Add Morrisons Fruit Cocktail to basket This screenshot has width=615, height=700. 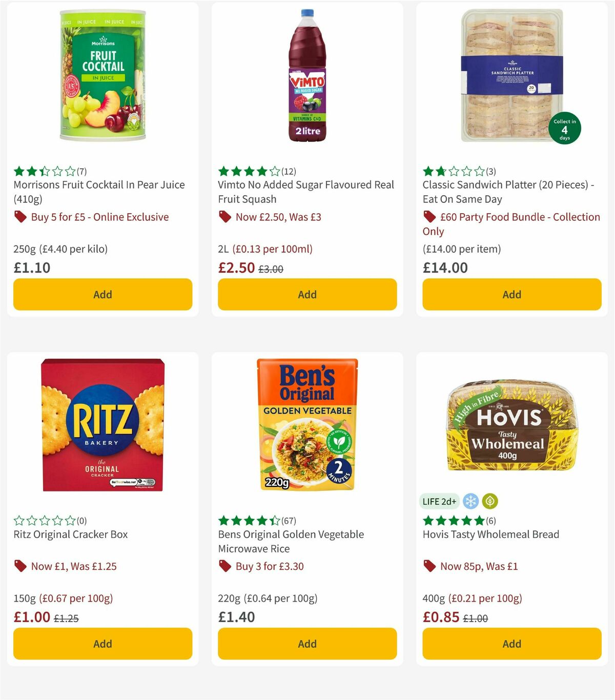[x=102, y=295]
